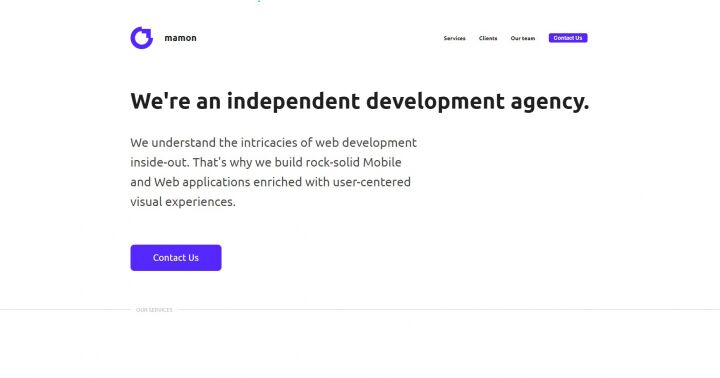720x378 pixels.
Task: Click the word 'agency.' in the headline
Action: pos(550,102)
